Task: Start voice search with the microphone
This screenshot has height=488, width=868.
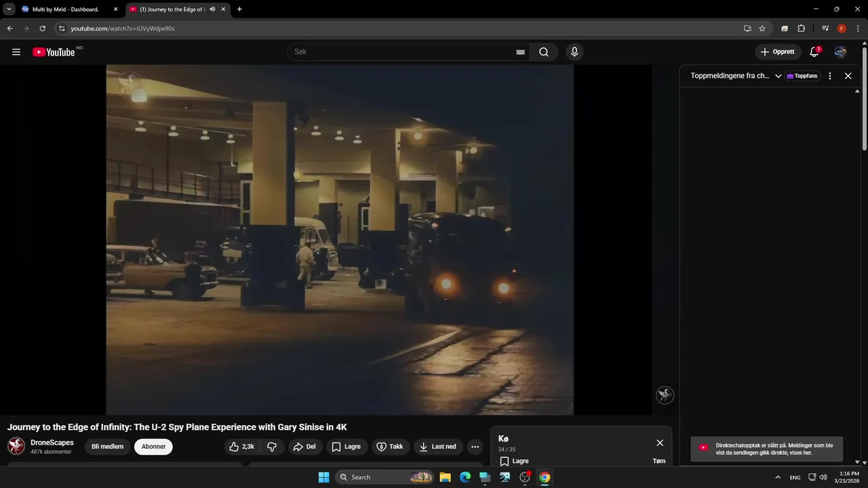Action: pos(574,52)
